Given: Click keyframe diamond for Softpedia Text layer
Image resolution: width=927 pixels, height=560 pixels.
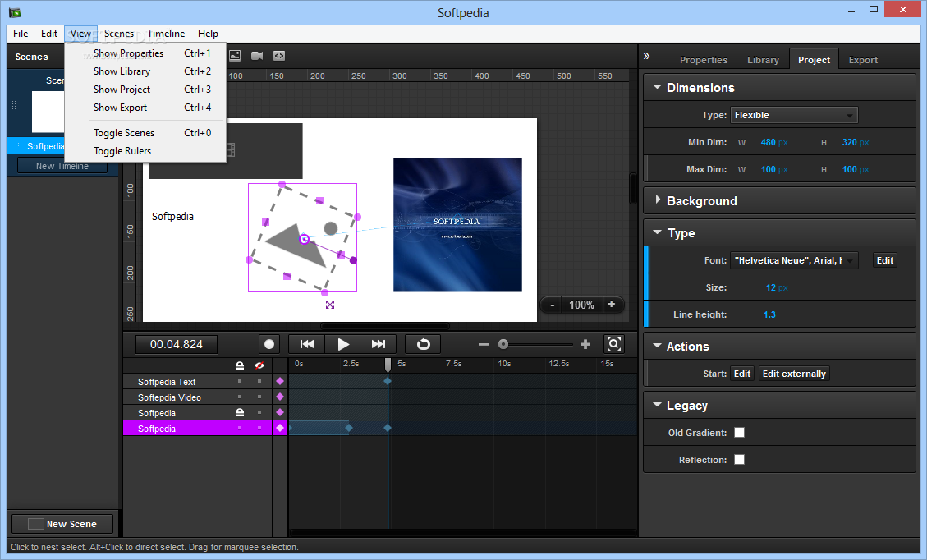Looking at the screenshot, I should click(x=280, y=382).
